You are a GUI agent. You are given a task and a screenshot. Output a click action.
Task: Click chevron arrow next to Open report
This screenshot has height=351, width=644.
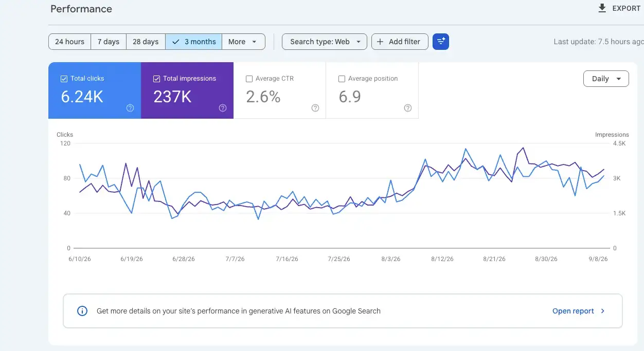[x=603, y=311]
